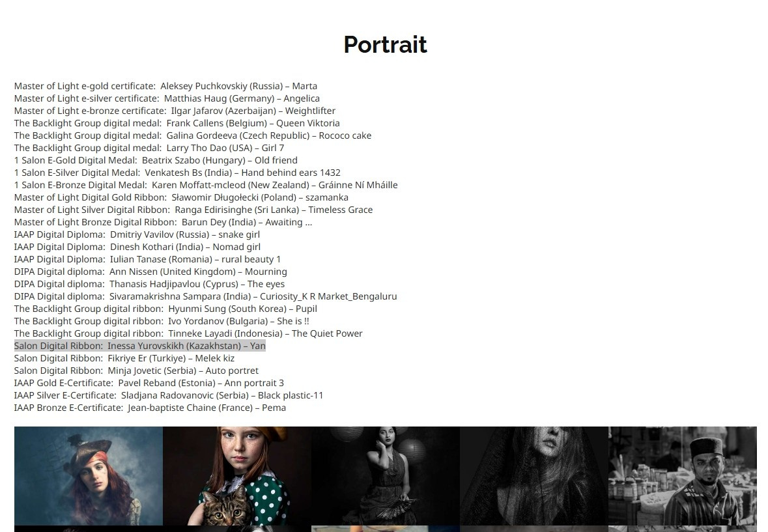Screen dimensions: 768x532
Task: Click the highlighted Inessa Yurovskikh Salon Digital Ribbon line
Action: click(x=139, y=346)
